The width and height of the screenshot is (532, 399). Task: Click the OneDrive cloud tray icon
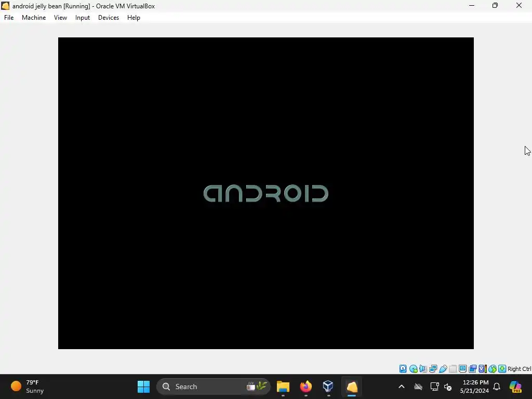pyautogui.click(x=418, y=387)
